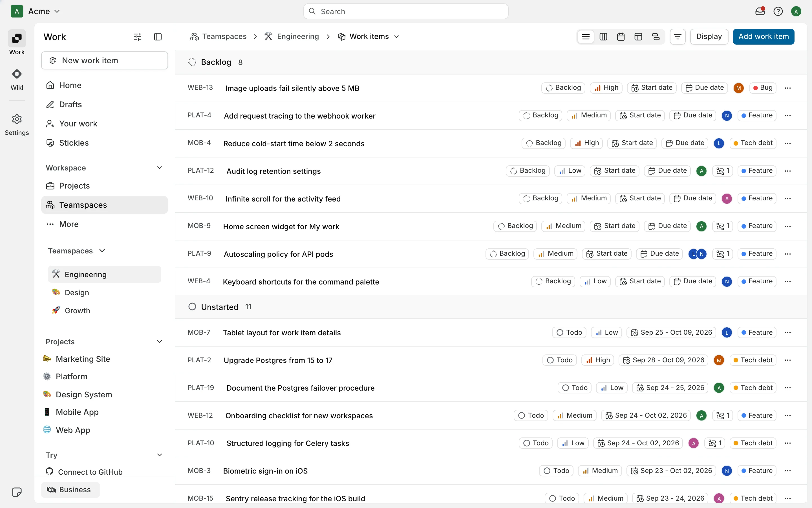This screenshot has height=508, width=812.
Task: Open more options for PLAT-2 row
Action: [x=788, y=360]
